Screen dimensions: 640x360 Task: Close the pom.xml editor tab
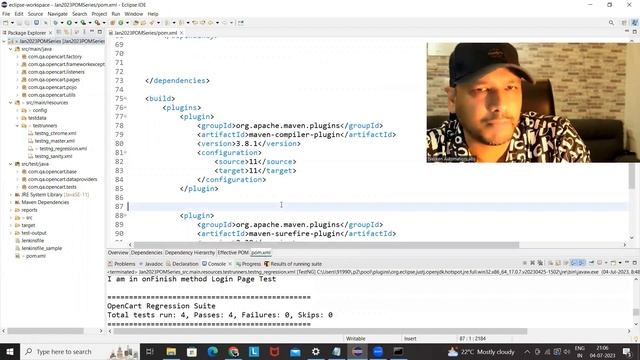[181, 33]
